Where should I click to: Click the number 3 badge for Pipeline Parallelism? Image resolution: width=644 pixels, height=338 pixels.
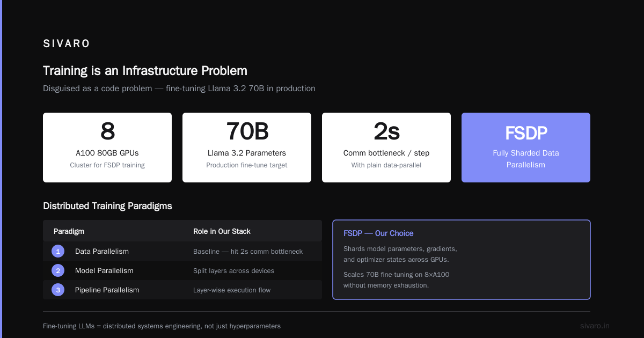pyautogui.click(x=58, y=290)
